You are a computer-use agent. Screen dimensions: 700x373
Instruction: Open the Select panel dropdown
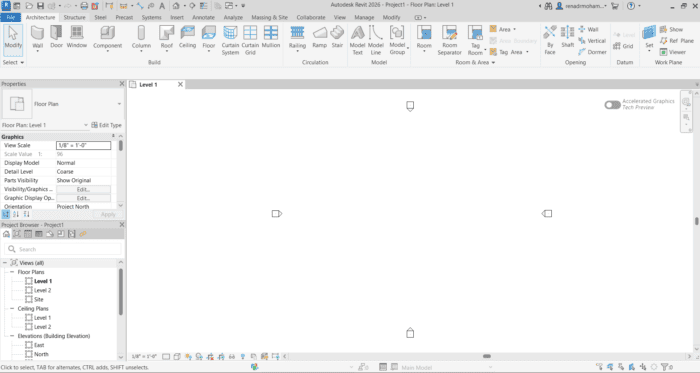click(x=13, y=62)
